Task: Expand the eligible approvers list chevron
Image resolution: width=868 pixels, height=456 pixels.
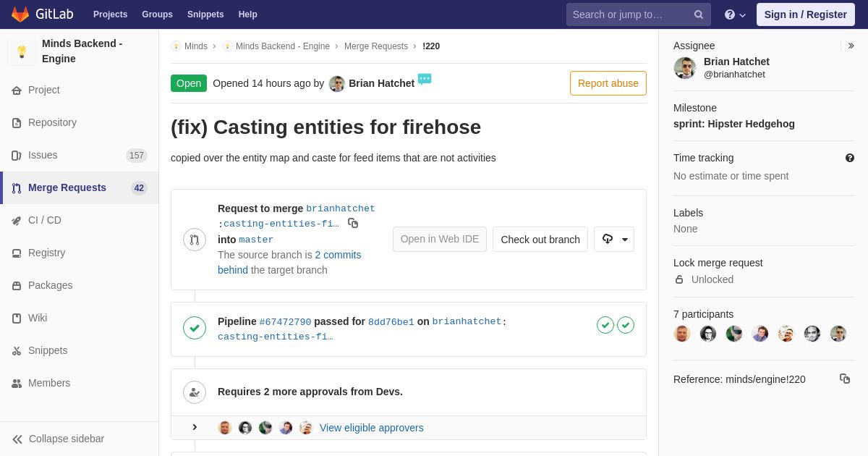Action: point(195,427)
